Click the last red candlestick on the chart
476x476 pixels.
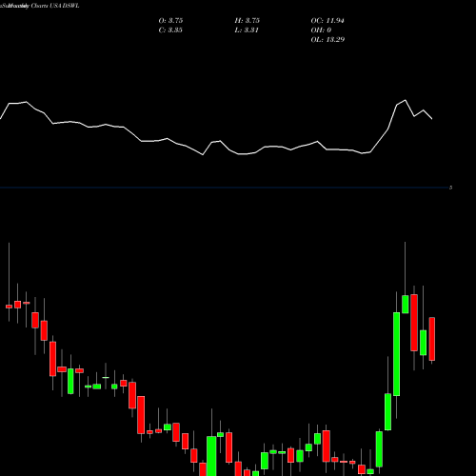point(432,339)
